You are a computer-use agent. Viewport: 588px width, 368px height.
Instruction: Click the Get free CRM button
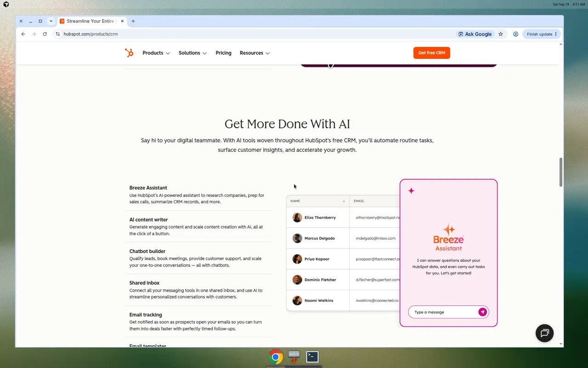tap(432, 53)
